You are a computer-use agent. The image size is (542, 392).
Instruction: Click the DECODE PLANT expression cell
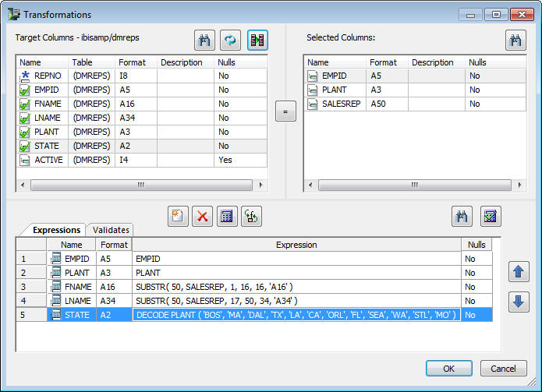pos(296,315)
